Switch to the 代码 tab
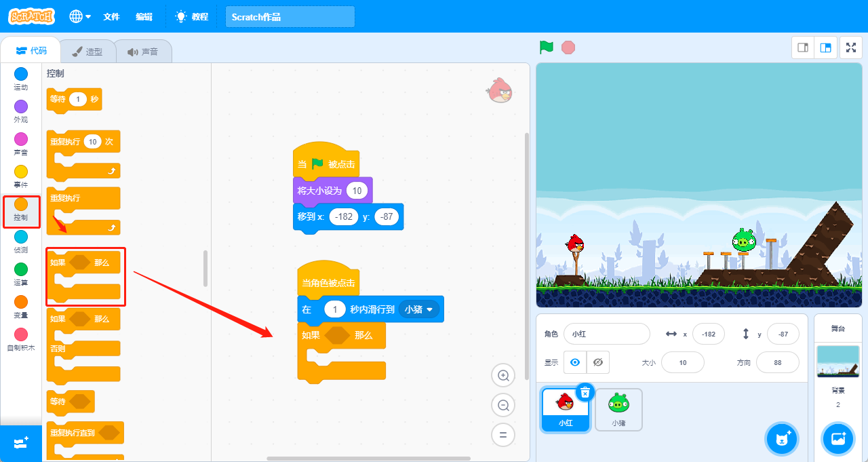 pos(31,51)
